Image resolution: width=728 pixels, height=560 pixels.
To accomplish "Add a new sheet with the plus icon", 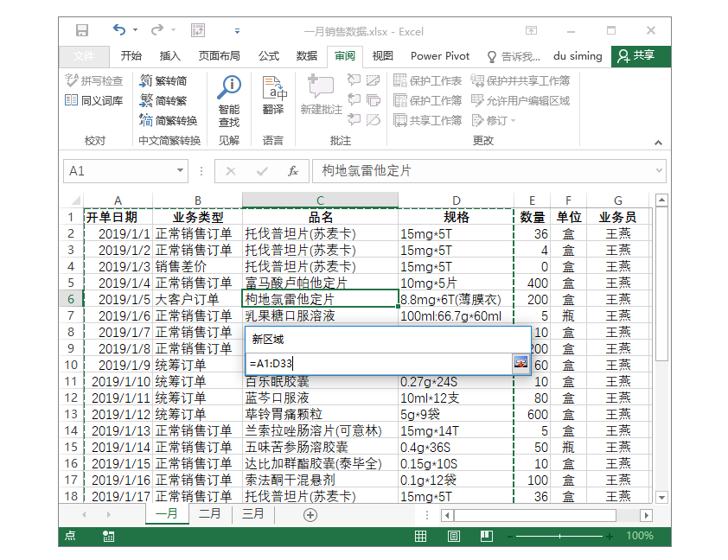I will 310,515.
